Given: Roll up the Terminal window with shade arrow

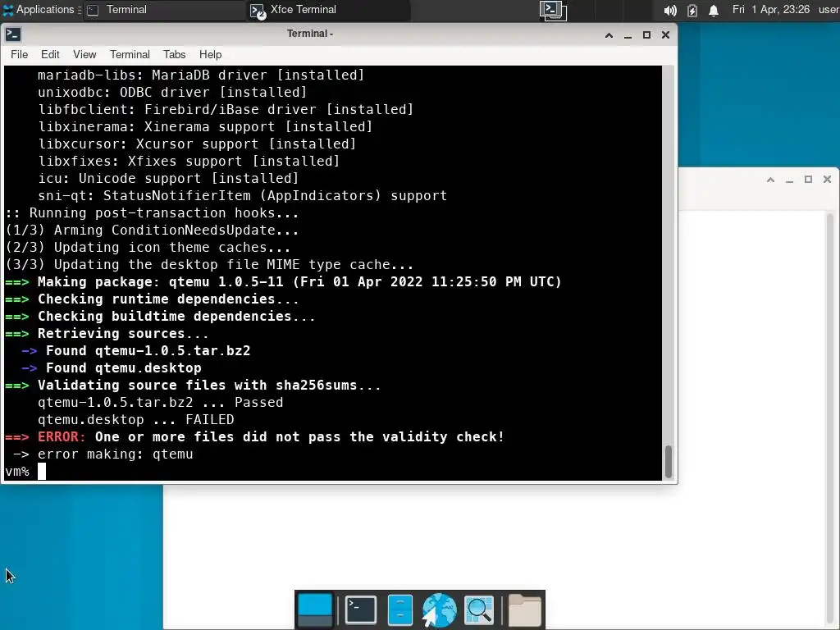Looking at the screenshot, I should pos(609,34).
